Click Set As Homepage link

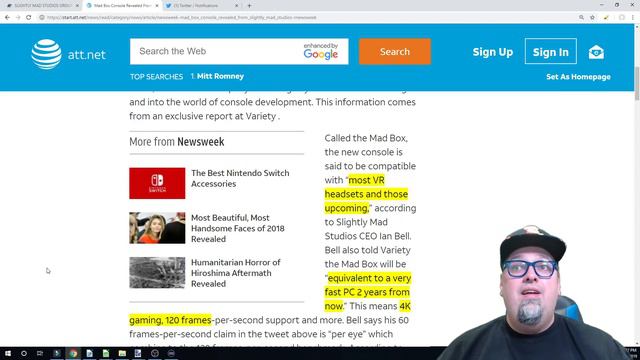pyautogui.click(x=578, y=77)
